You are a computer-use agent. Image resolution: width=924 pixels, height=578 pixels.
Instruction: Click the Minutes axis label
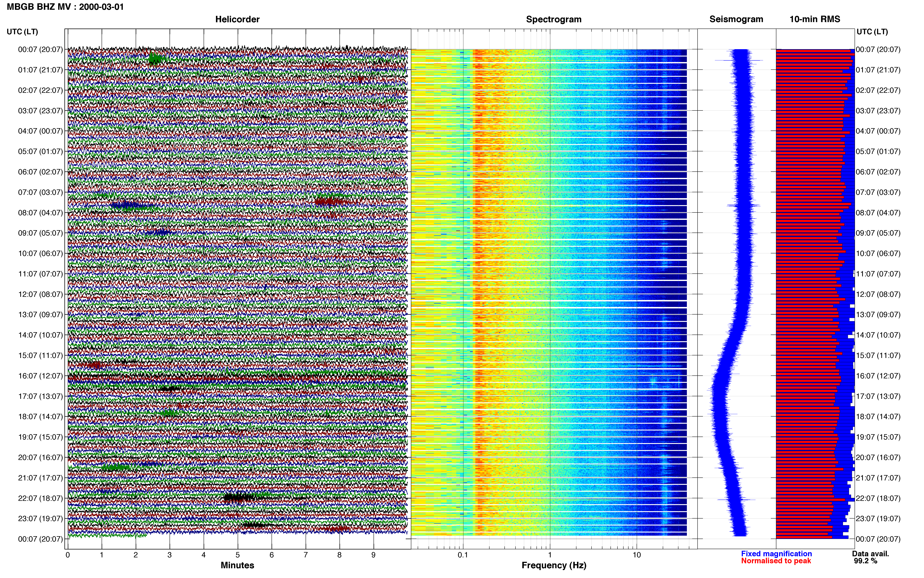(x=237, y=565)
